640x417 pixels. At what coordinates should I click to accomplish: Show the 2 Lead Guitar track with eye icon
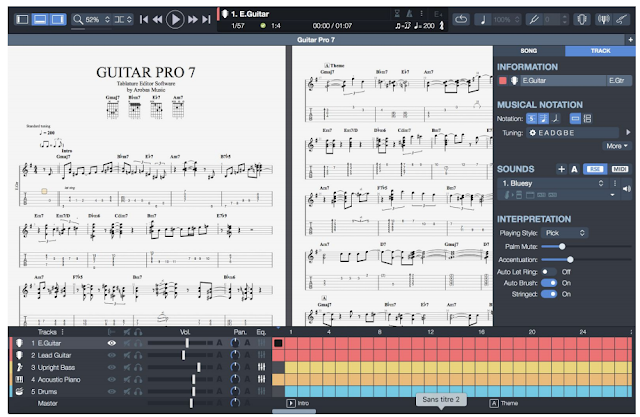point(111,355)
